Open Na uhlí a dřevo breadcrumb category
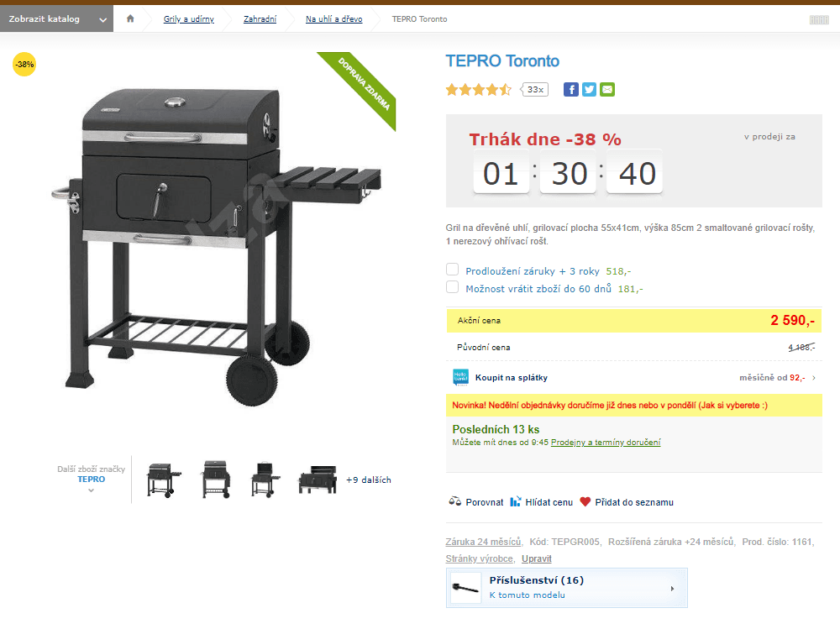840x629 pixels. (333, 18)
